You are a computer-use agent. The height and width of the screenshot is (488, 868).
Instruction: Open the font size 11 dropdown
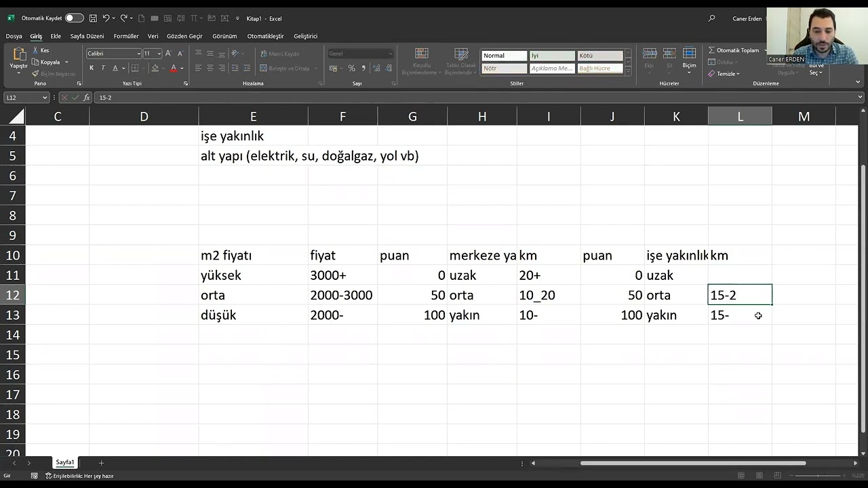[x=159, y=54]
